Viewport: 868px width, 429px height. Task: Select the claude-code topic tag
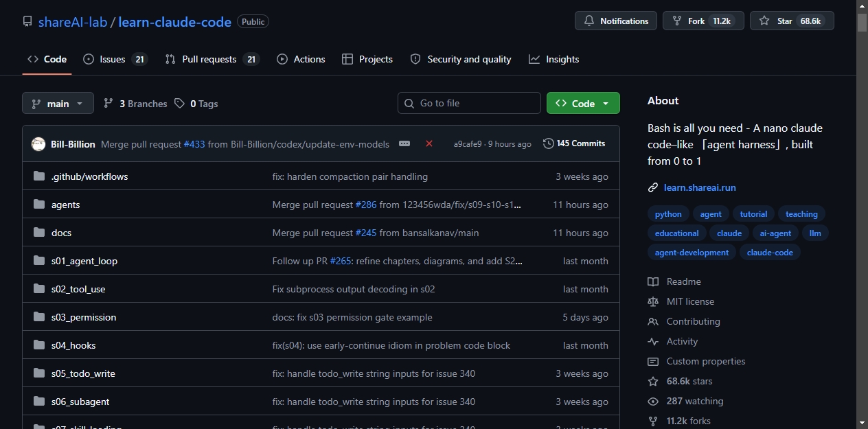(770, 253)
